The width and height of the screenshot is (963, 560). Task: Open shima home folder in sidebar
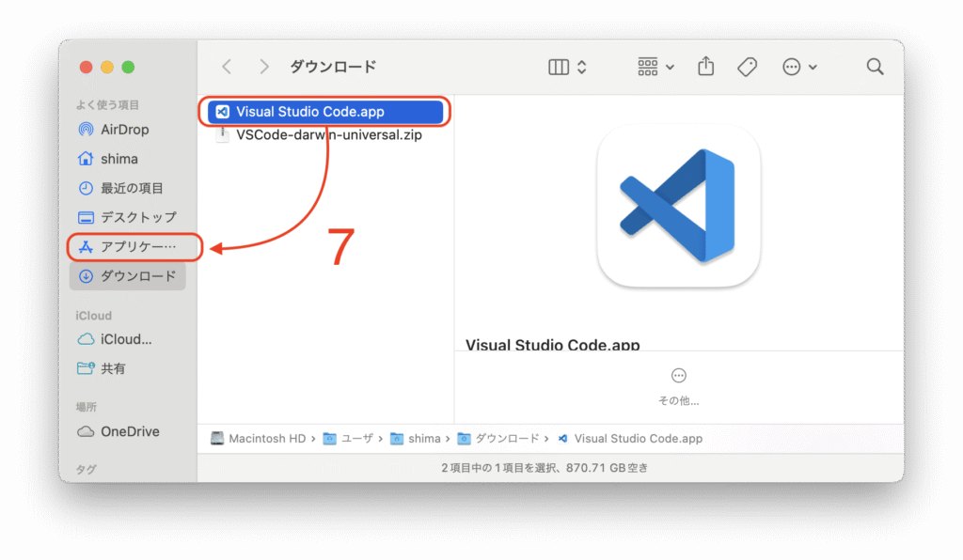[x=128, y=159]
